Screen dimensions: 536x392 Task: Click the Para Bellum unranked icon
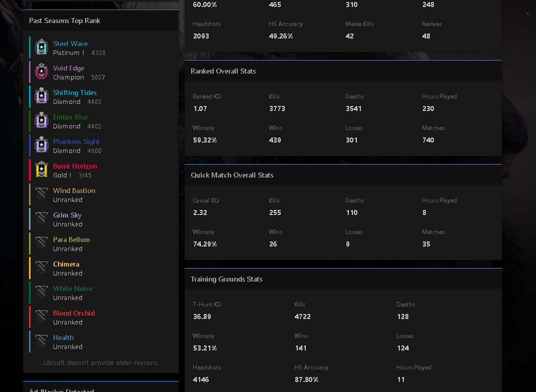pyautogui.click(x=42, y=243)
